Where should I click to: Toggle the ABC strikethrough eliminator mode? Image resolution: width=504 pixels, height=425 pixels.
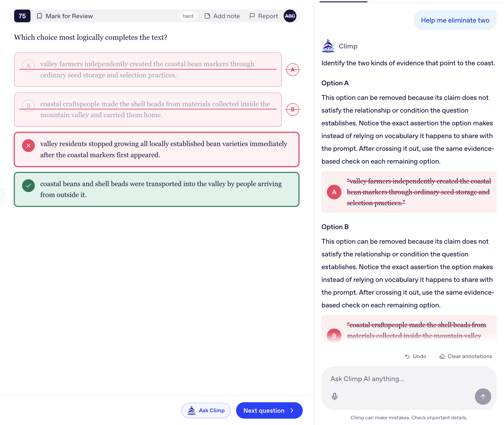290,16
